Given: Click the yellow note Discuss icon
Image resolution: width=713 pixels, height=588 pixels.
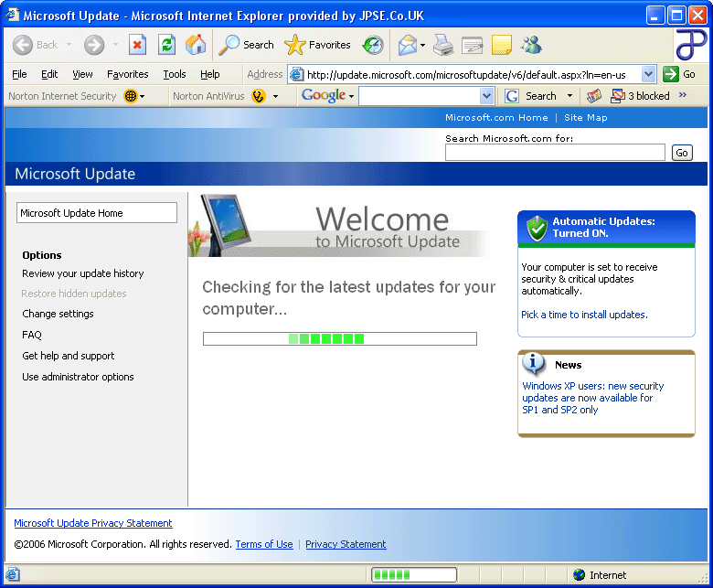Looking at the screenshot, I should coord(502,45).
